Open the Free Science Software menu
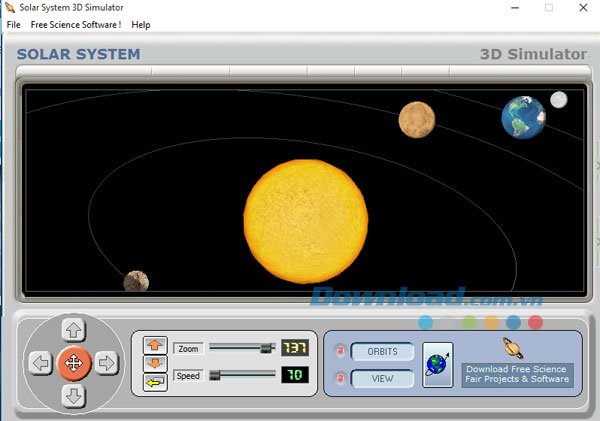 tap(76, 24)
